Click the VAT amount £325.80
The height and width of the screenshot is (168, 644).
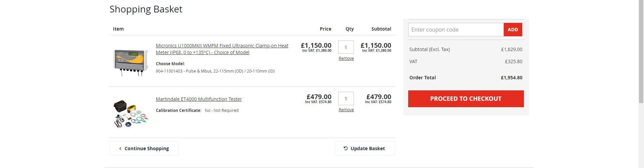[x=514, y=61]
